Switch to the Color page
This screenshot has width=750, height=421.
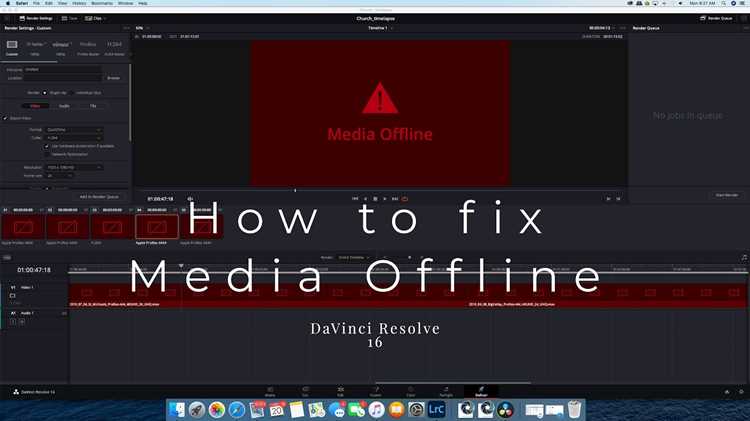410,392
